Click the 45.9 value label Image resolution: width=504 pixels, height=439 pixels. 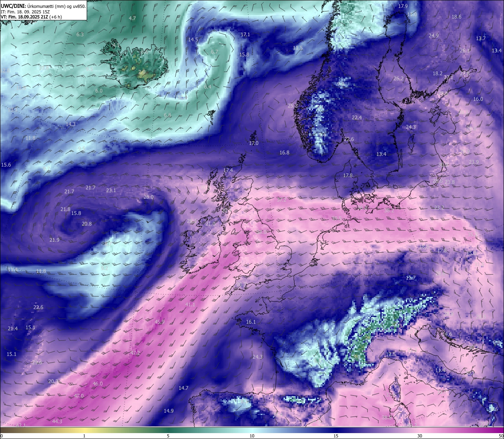click(x=159, y=322)
